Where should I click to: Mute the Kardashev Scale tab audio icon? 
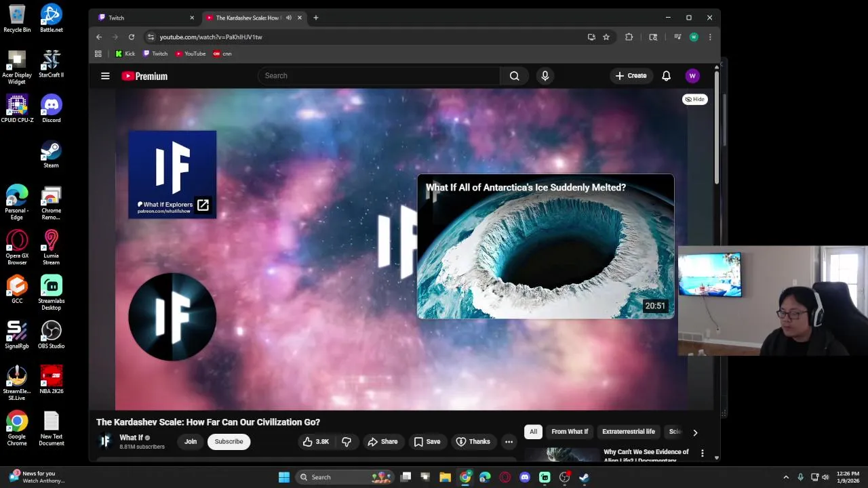(289, 18)
